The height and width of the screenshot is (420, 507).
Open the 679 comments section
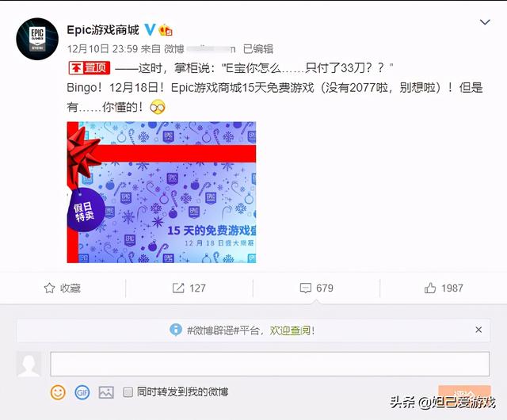[x=316, y=288]
